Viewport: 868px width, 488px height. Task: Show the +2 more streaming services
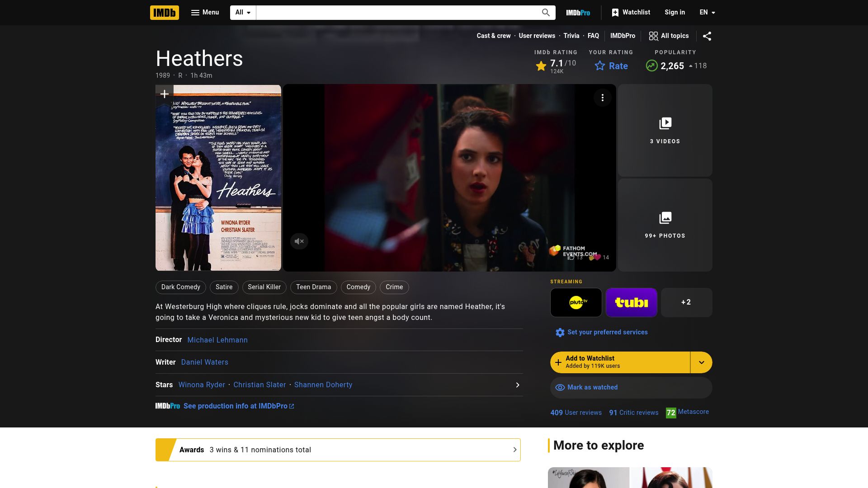click(x=686, y=302)
